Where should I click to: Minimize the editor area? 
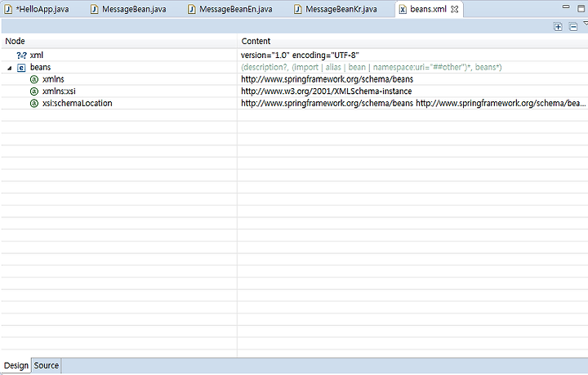[x=566, y=7]
